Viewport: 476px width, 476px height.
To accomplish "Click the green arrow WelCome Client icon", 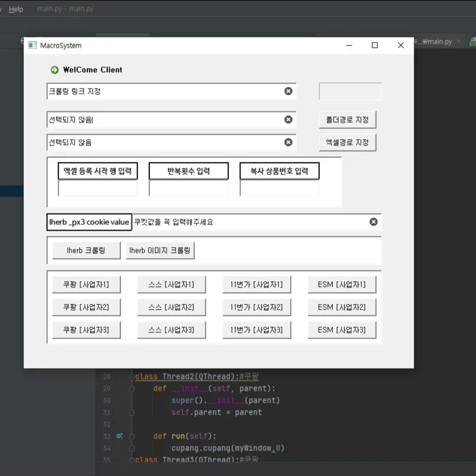I will click(x=55, y=70).
